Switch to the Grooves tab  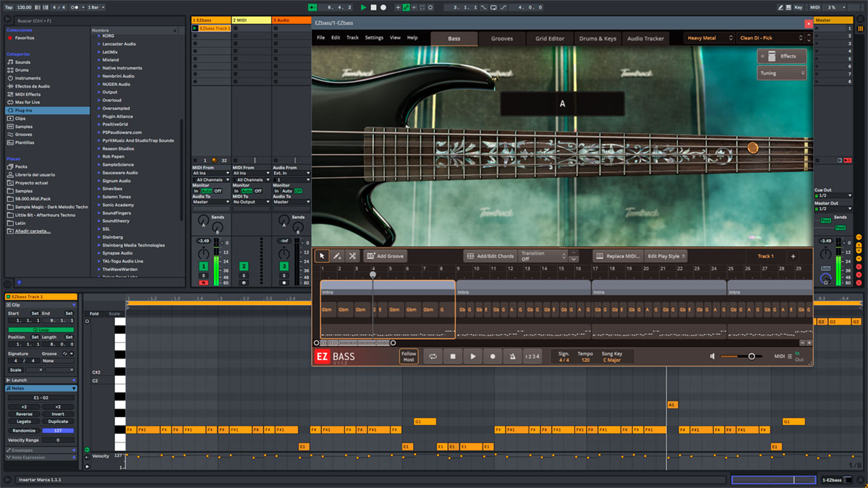tap(502, 38)
